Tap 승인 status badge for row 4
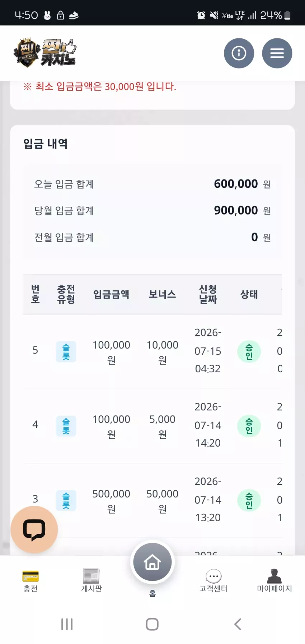 pos(249,426)
